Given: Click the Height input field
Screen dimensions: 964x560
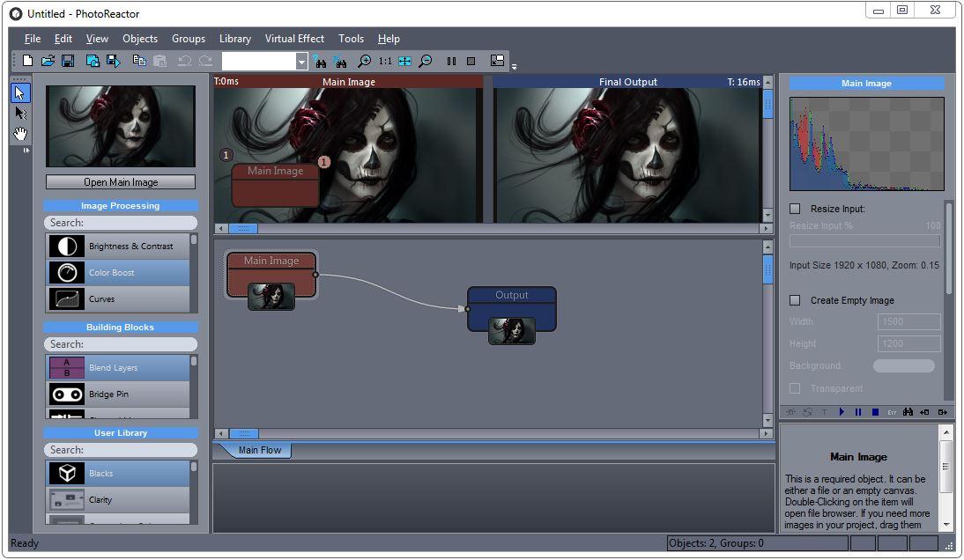Looking at the screenshot, I should [x=908, y=344].
